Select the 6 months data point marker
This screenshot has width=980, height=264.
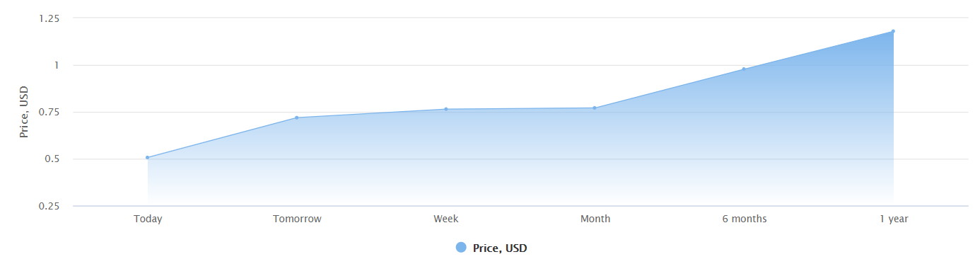(744, 69)
